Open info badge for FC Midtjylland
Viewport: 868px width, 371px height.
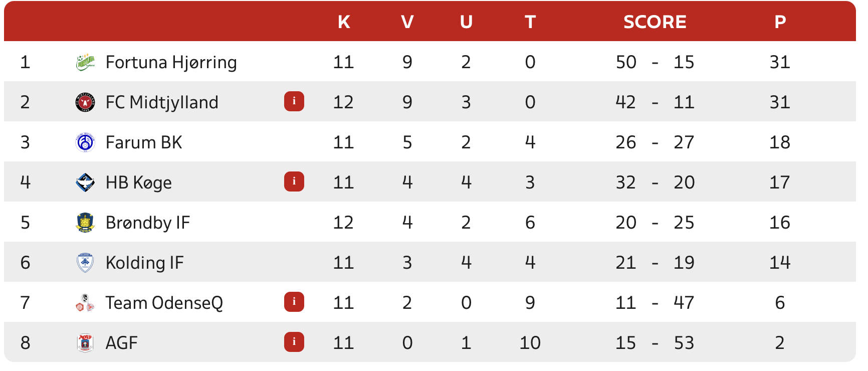(294, 101)
